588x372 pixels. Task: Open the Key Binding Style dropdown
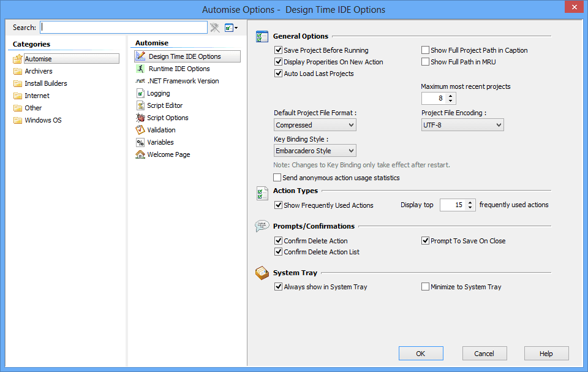tap(315, 151)
